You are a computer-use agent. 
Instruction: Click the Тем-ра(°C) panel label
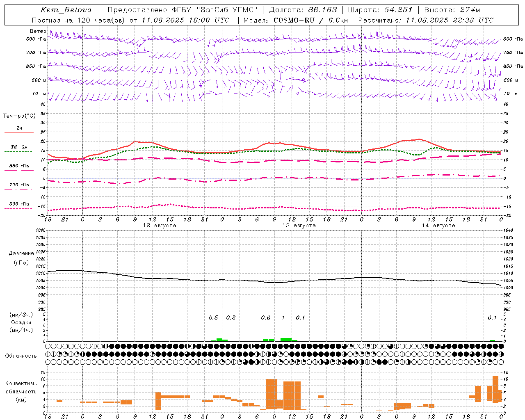[x=19, y=116]
